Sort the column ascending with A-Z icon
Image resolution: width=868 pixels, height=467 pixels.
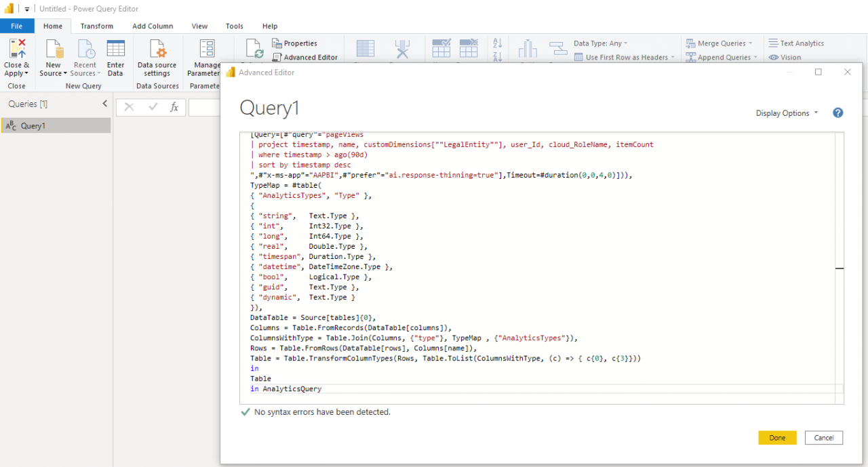(x=497, y=43)
